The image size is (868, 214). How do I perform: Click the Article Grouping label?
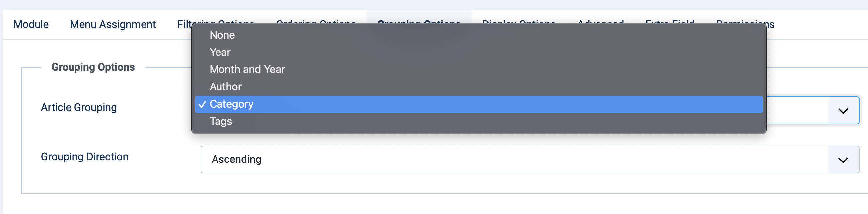tap(79, 107)
